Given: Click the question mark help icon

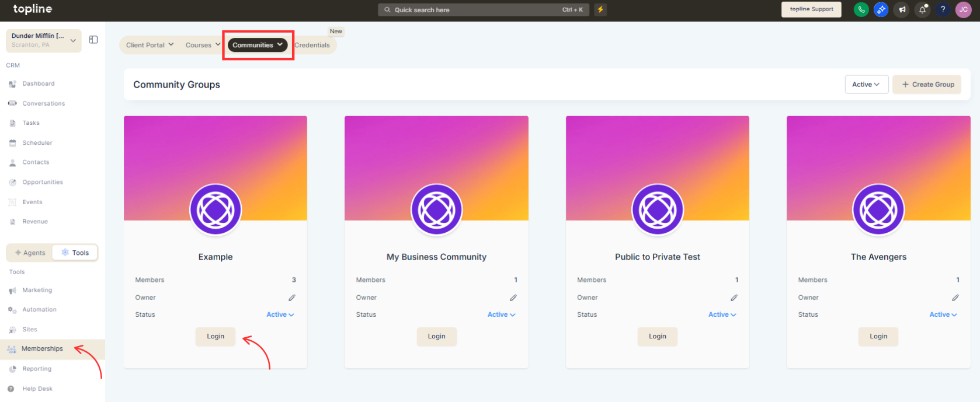Looking at the screenshot, I should click(943, 9).
